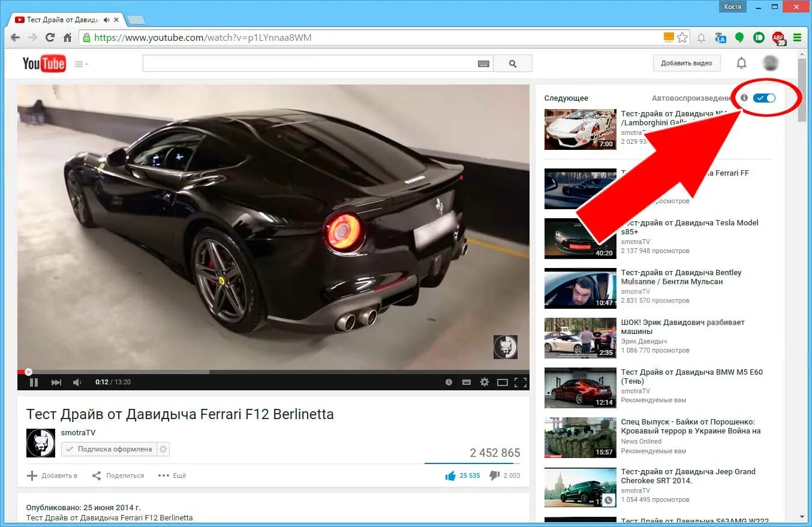The image size is (812, 527).
Task: Go to browser Home page icon
Action: [68, 38]
